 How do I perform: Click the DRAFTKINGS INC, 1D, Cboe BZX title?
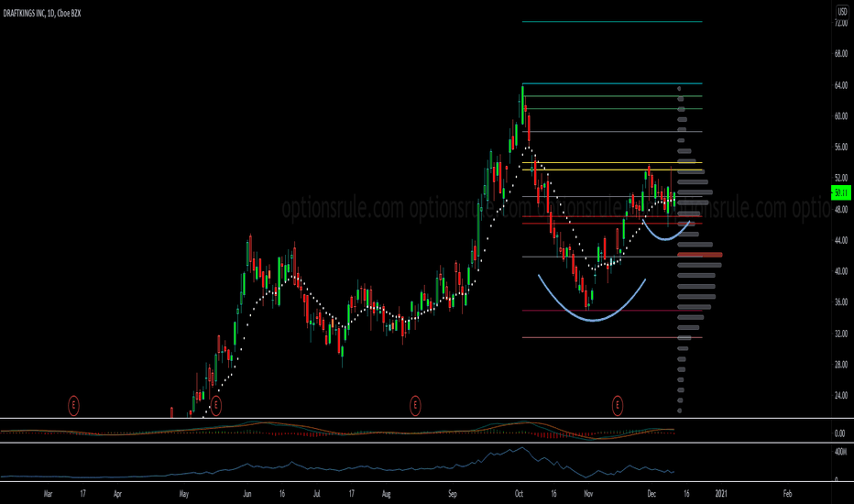[42, 13]
